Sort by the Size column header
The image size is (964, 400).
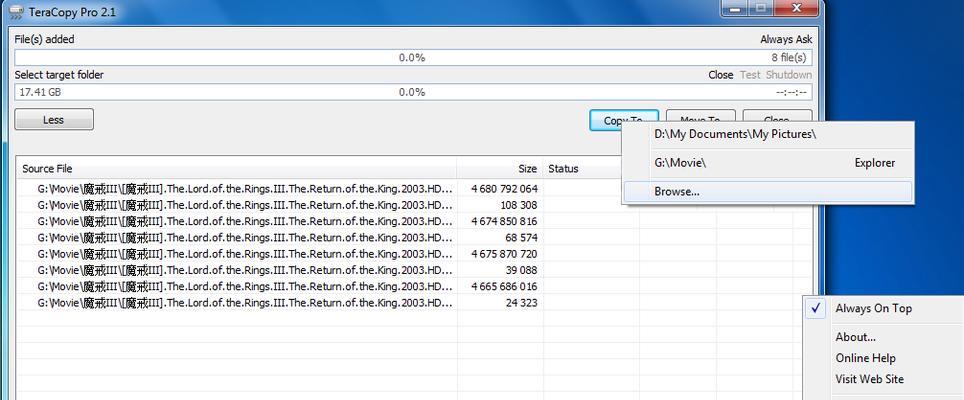tap(500, 168)
